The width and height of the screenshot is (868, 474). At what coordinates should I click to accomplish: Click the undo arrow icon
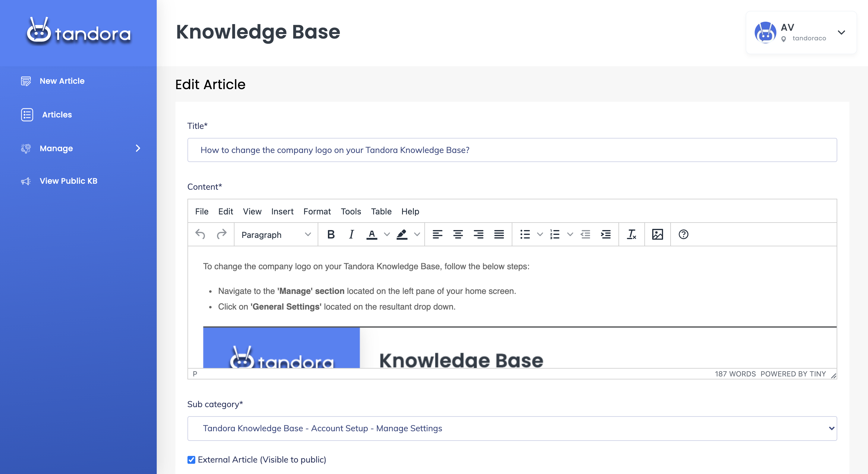pyautogui.click(x=200, y=234)
